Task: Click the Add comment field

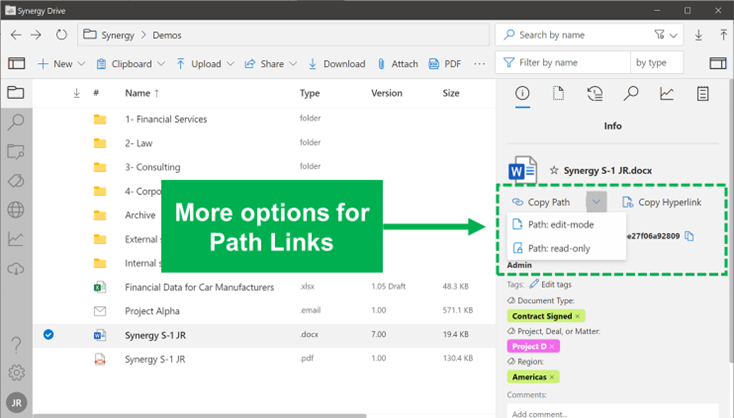Action: [x=613, y=412]
